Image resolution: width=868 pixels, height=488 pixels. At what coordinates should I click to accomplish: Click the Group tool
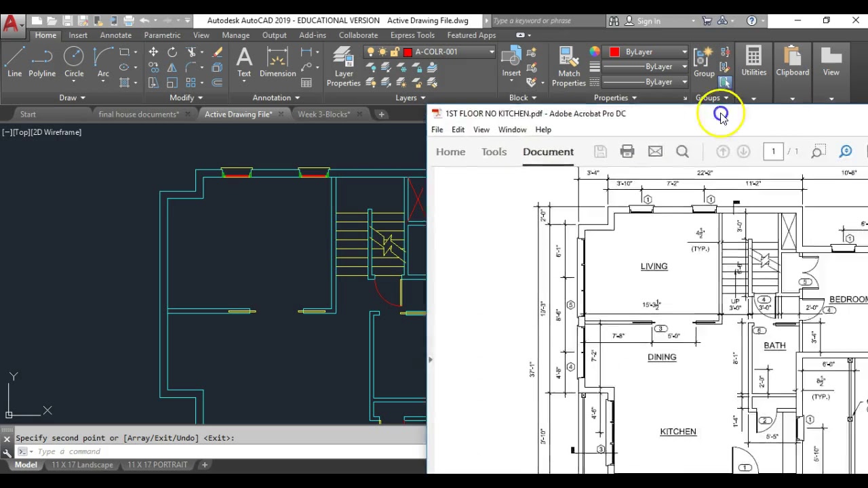704,62
